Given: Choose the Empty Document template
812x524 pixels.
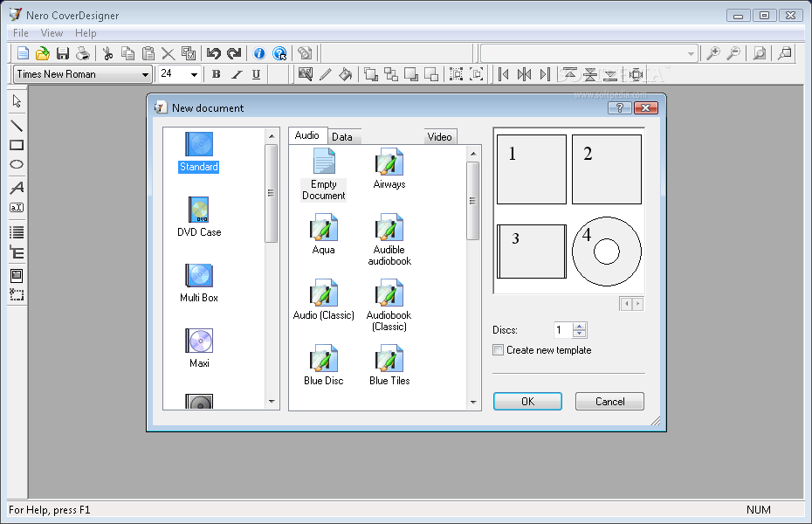Looking at the screenshot, I should pos(324,175).
